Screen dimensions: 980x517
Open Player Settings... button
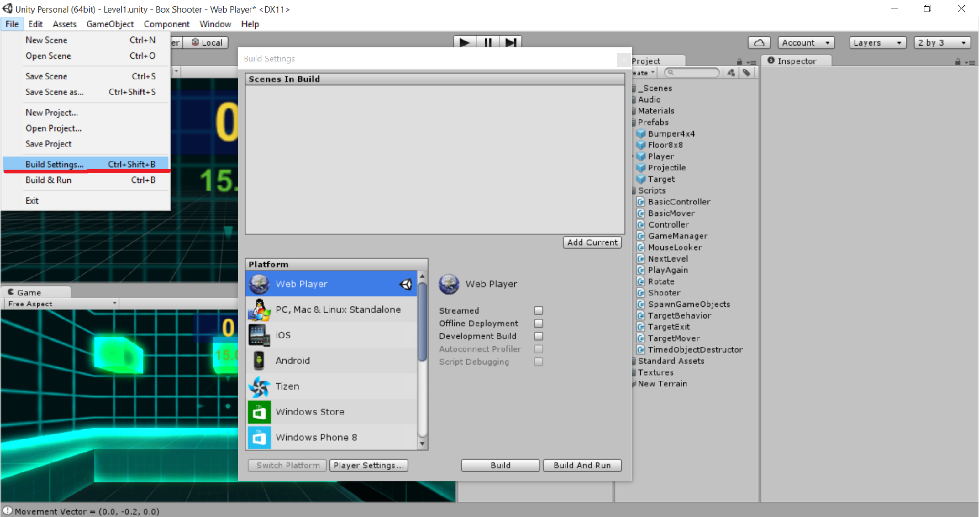369,466
